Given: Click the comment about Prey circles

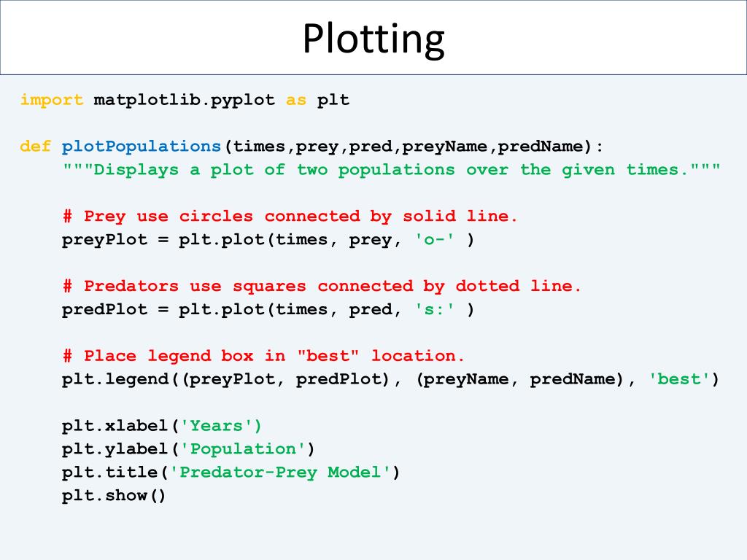Looking at the screenshot, I should (x=290, y=216).
